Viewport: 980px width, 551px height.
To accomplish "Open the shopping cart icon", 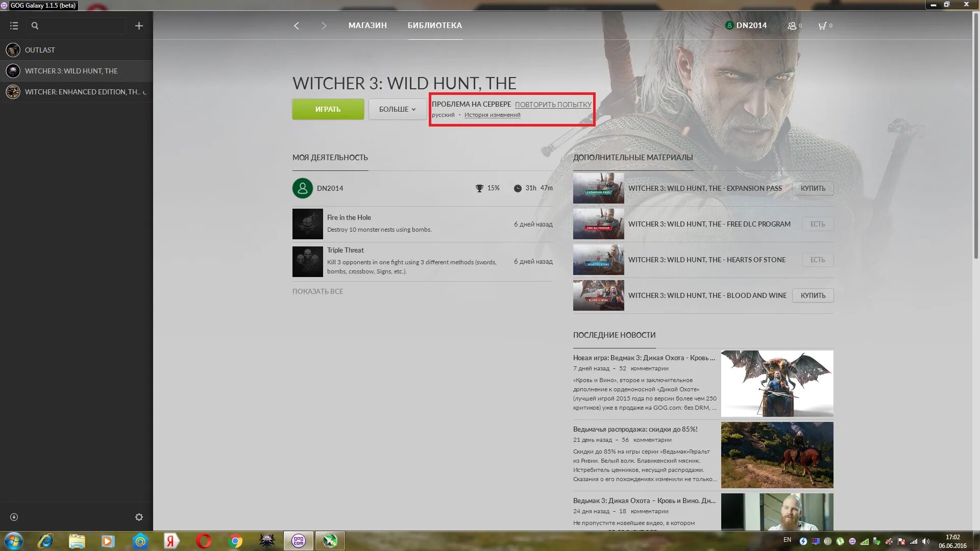I will (x=822, y=26).
